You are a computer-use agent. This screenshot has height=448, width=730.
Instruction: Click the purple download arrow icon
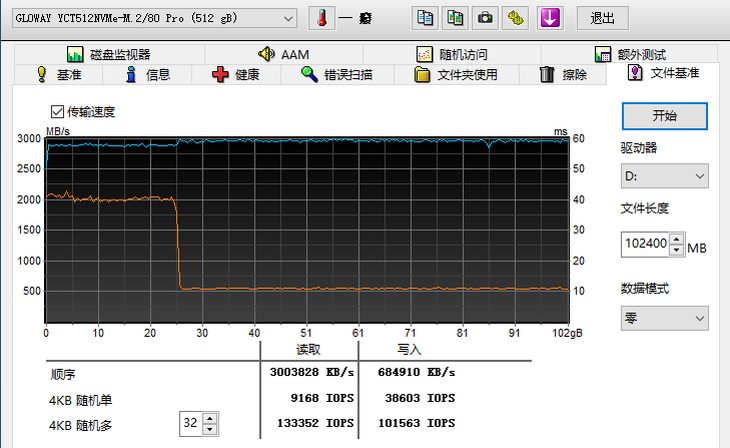tap(549, 18)
